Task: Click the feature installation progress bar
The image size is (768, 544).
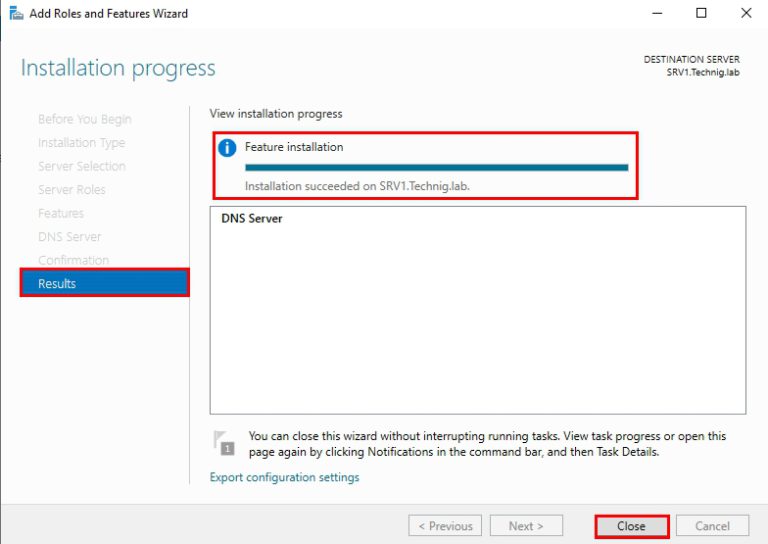Action: 436,167
